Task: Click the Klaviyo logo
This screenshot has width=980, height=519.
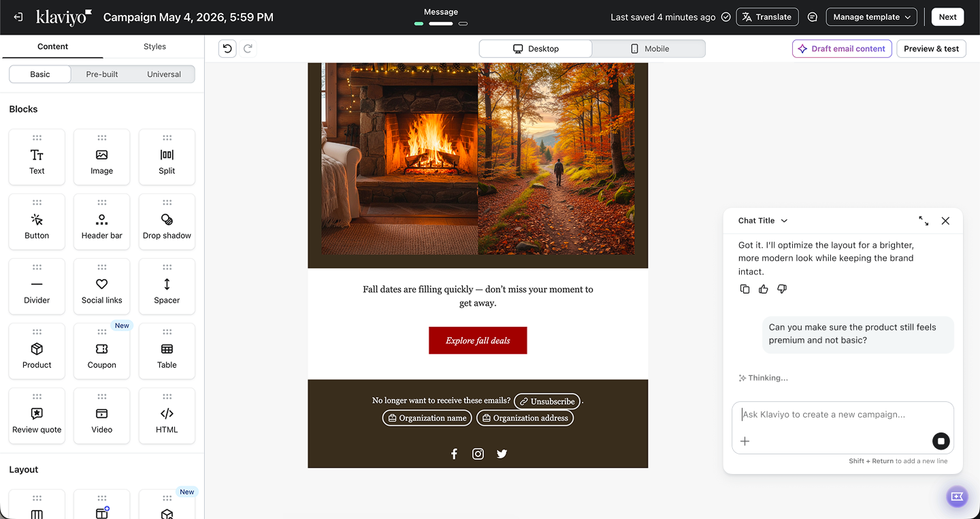Action: pyautogui.click(x=64, y=17)
